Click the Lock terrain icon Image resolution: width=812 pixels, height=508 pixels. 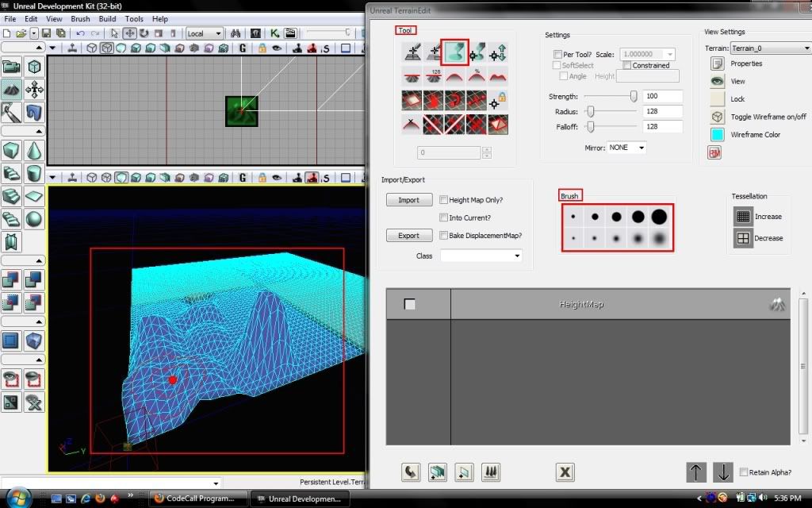pos(717,98)
